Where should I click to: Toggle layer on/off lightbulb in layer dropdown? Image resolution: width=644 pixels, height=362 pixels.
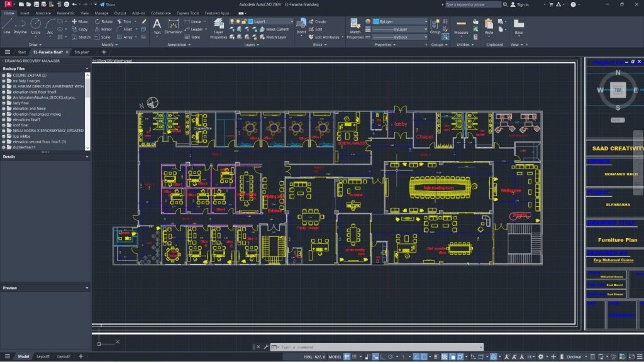[232, 21]
